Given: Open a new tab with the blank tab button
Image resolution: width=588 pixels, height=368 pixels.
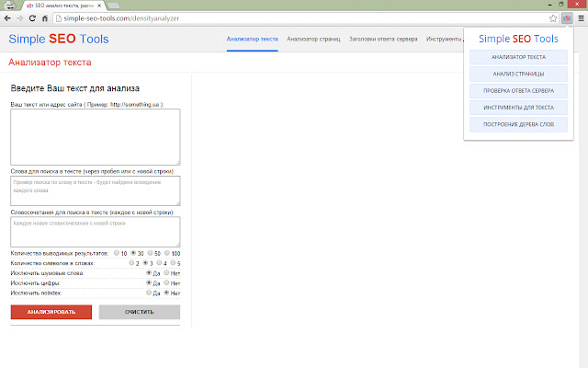Looking at the screenshot, I should point(113,6).
